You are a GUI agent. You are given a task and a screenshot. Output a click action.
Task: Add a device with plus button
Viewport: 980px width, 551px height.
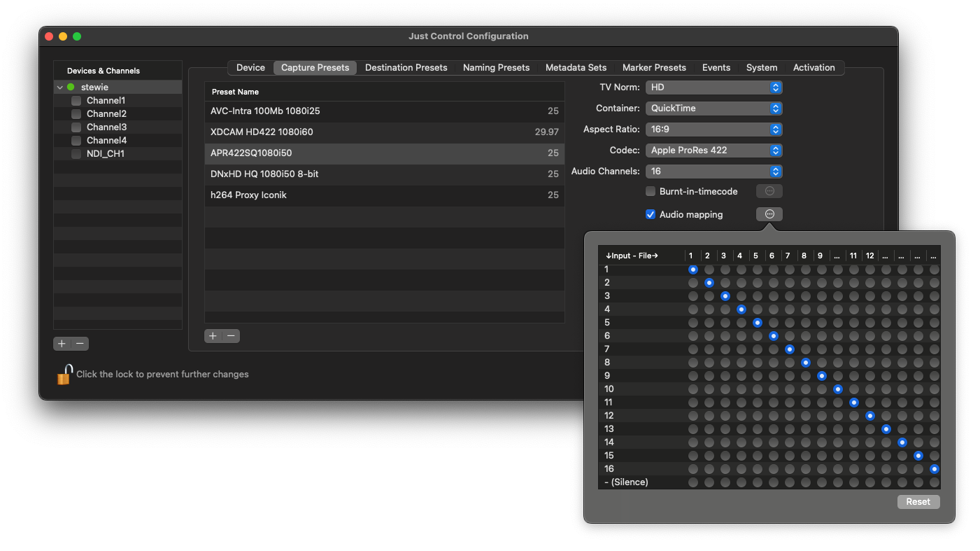(x=62, y=344)
